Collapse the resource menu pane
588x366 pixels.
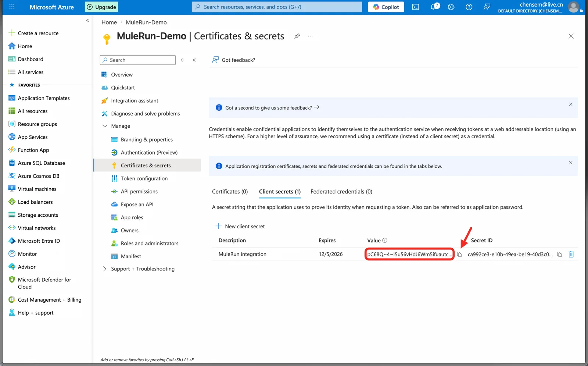194,60
